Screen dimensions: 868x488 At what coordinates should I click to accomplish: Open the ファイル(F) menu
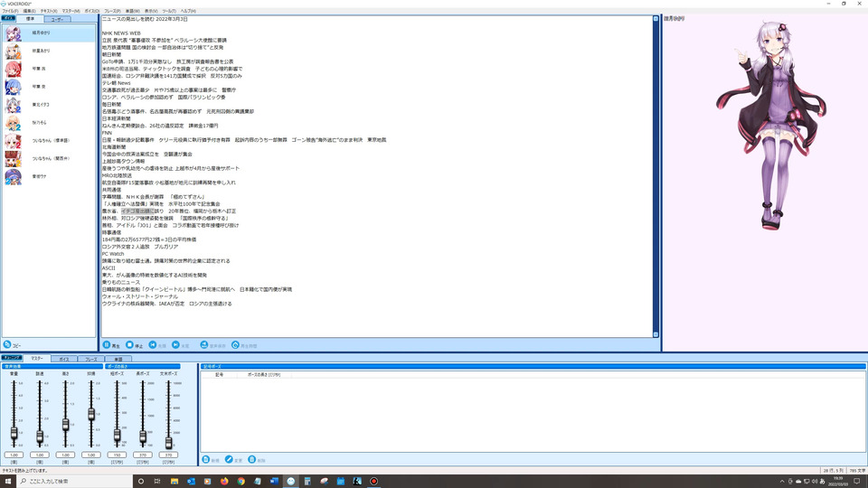[10, 11]
